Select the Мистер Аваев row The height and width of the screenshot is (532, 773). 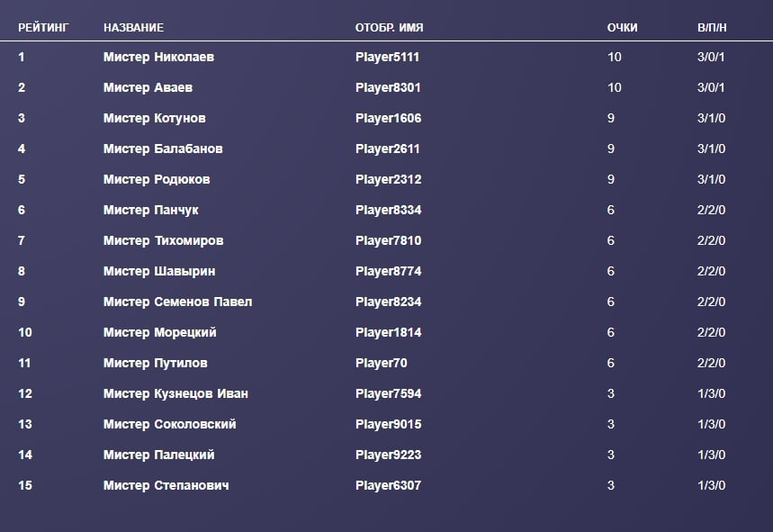click(148, 87)
